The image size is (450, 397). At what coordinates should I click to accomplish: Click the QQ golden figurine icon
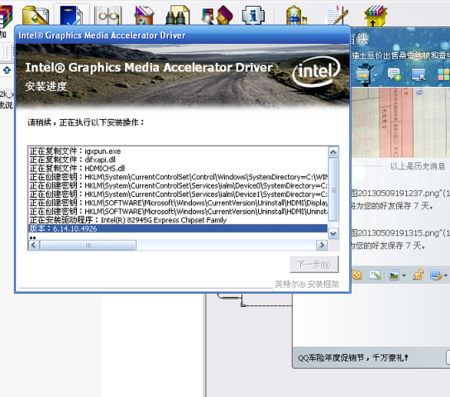pyautogui.click(x=418, y=275)
